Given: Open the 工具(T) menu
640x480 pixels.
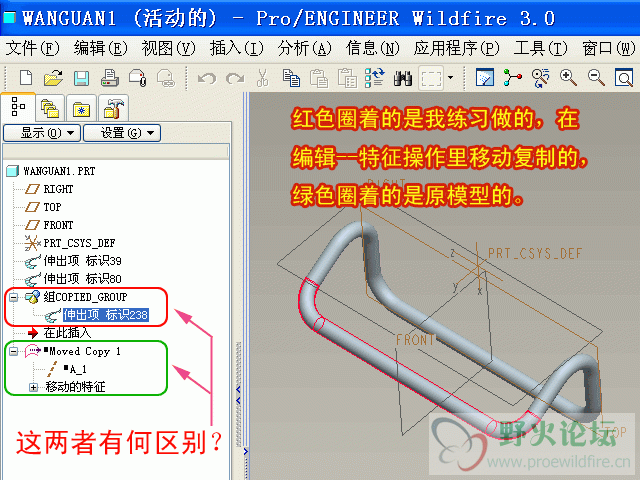Looking at the screenshot, I should pos(540,49).
